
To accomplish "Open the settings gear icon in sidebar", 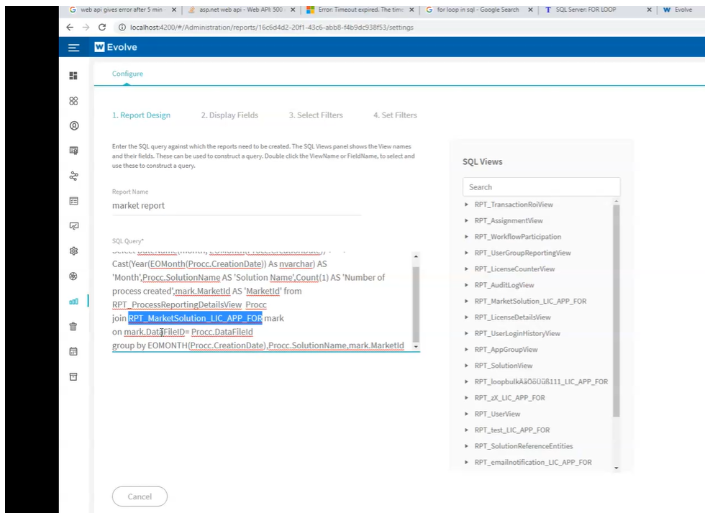I will point(73,251).
